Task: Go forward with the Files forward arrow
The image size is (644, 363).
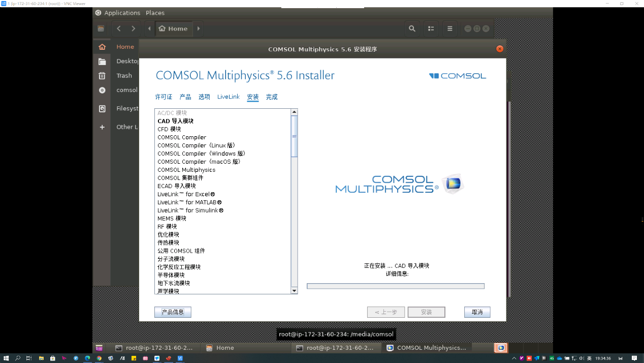Action: [x=134, y=29]
